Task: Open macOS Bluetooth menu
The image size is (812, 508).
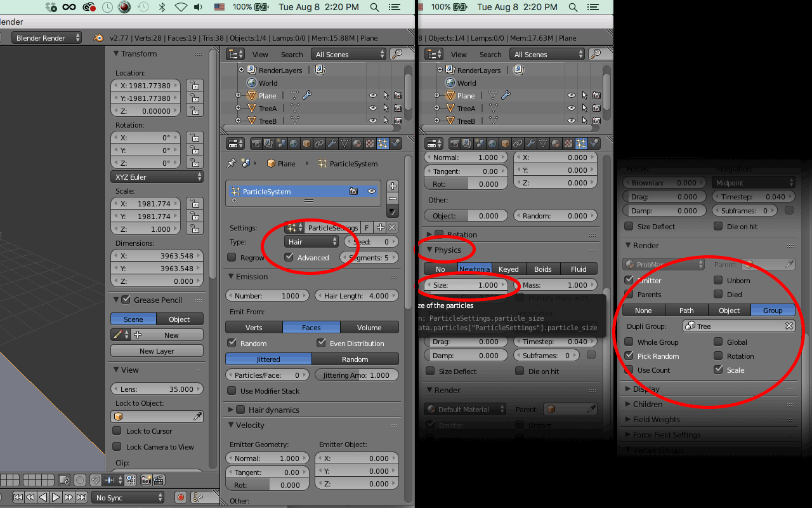Action: pos(162,7)
